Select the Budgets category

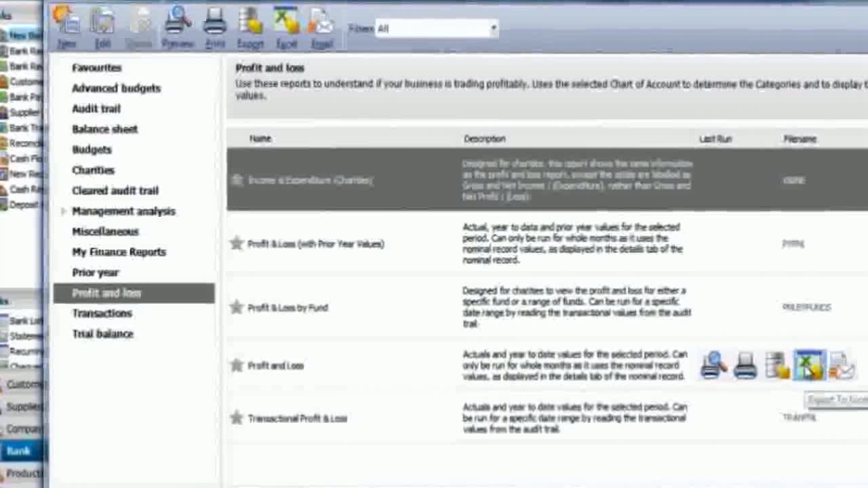pos(92,150)
